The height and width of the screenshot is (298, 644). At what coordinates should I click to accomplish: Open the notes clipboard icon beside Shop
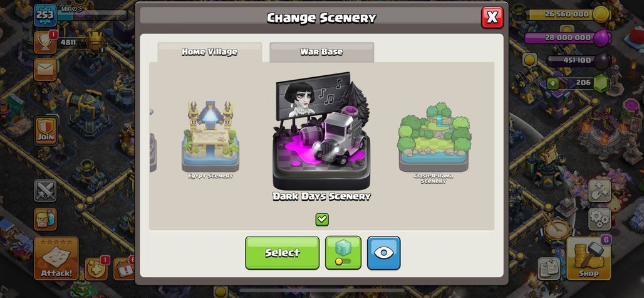click(x=549, y=269)
